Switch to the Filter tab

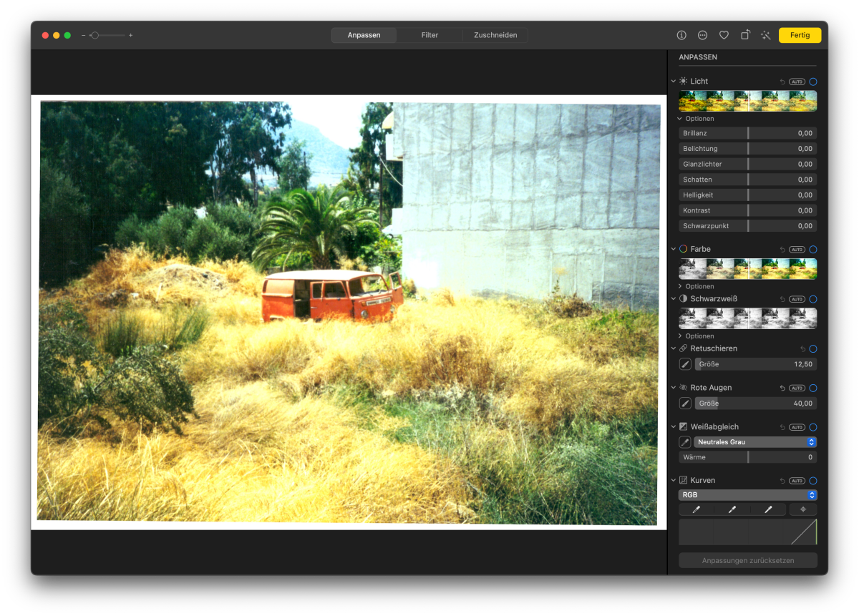coord(429,35)
